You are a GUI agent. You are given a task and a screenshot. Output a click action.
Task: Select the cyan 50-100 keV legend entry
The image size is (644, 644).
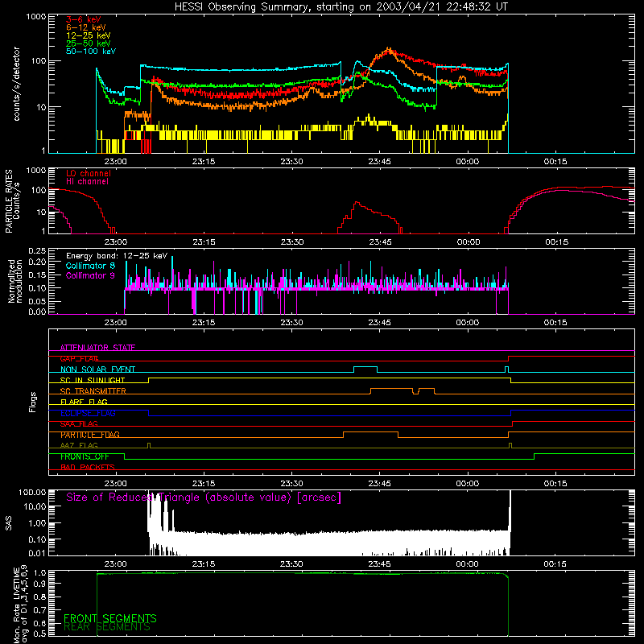[x=90, y=52]
